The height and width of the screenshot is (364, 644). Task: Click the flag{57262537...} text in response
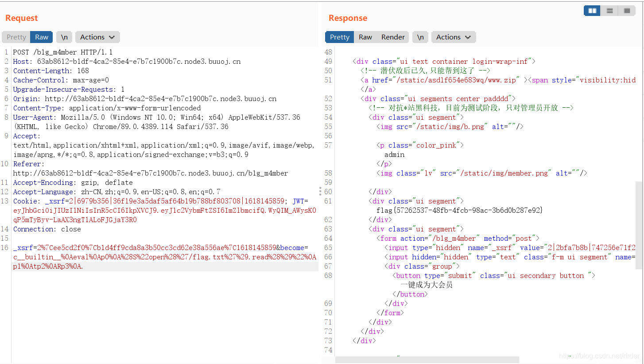(x=459, y=211)
